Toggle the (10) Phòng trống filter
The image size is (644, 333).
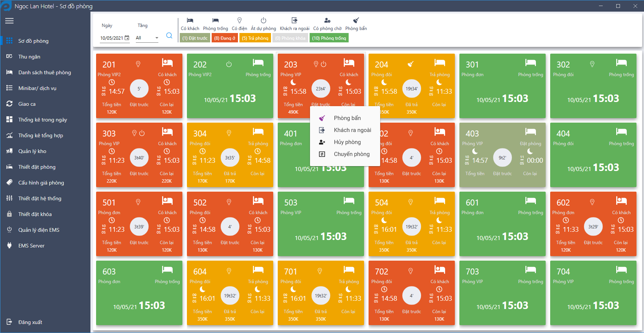pyautogui.click(x=329, y=38)
